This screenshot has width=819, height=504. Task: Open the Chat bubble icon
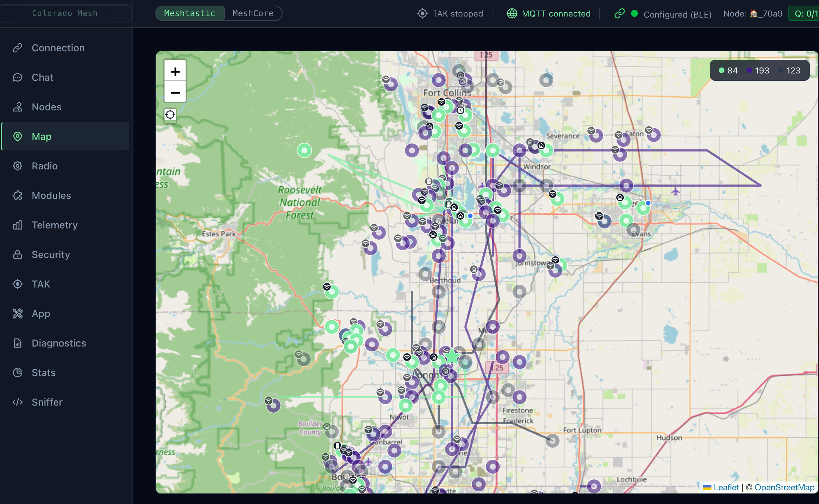click(18, 77)
